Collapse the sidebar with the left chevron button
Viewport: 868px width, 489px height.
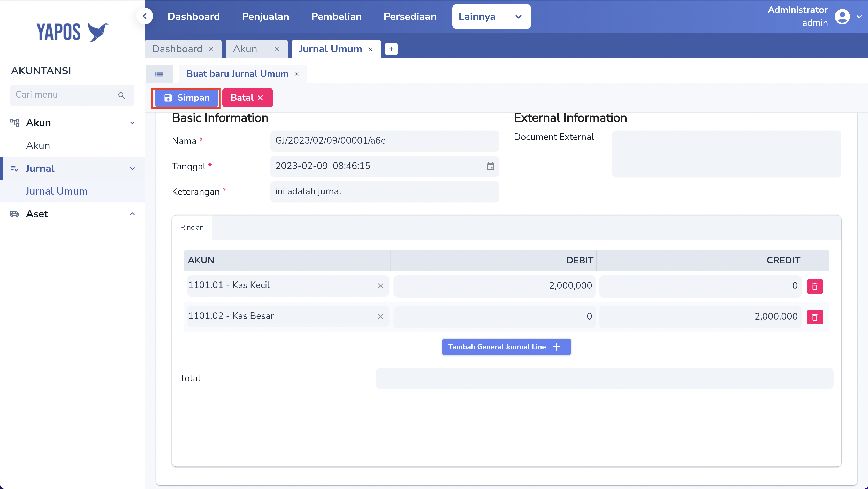144,16
